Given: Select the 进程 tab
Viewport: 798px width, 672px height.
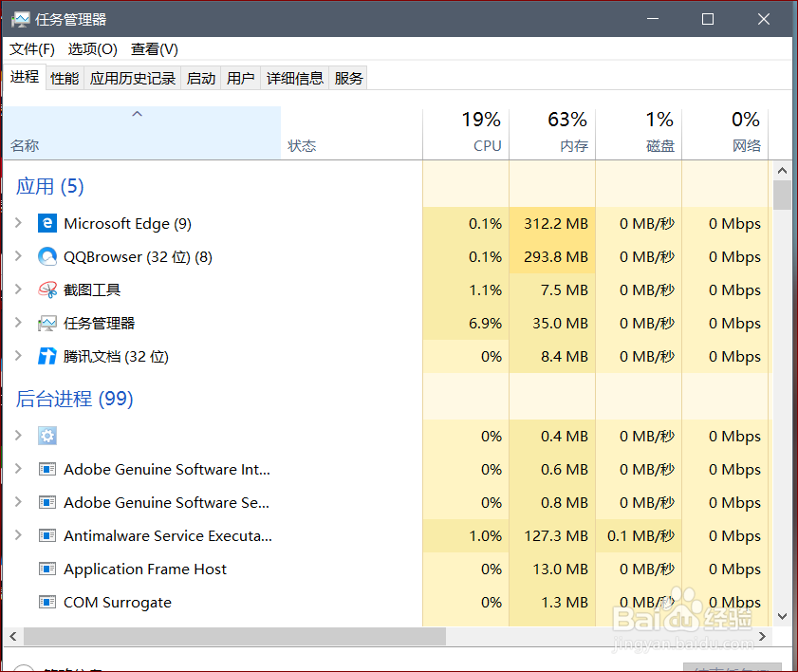Looking at the screenshot, I should click(25, 77).
